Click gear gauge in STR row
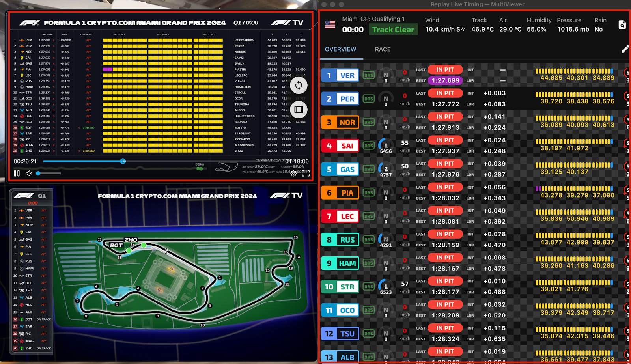 [x=386, y=287]
